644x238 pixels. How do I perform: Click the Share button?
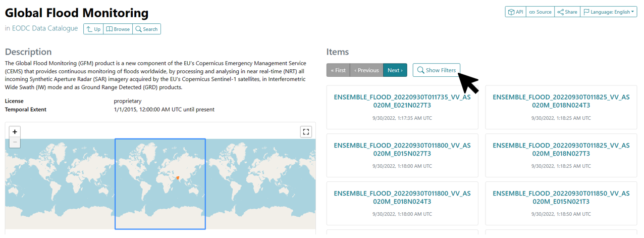[x=567, y=12]
